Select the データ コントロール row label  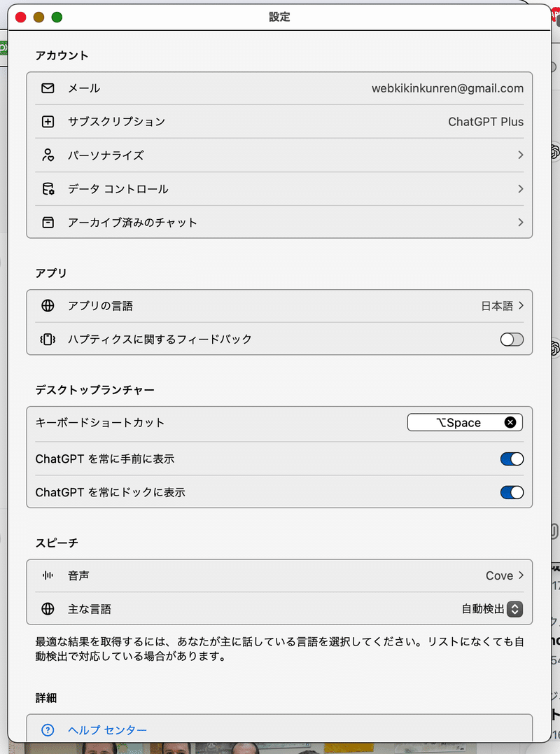pos(118,188)
